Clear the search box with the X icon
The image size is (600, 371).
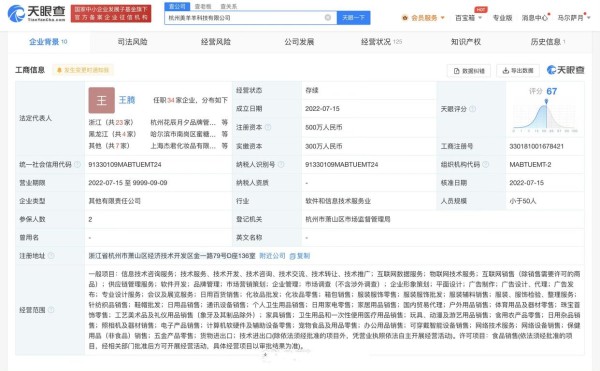pyautogui.click(x=328, y=18)
